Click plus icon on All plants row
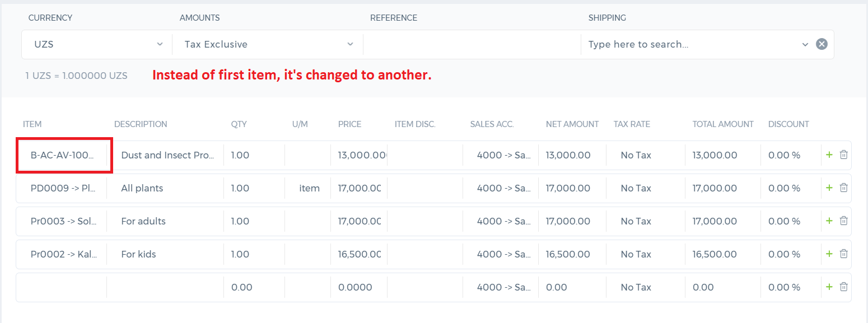 (829, 188)
